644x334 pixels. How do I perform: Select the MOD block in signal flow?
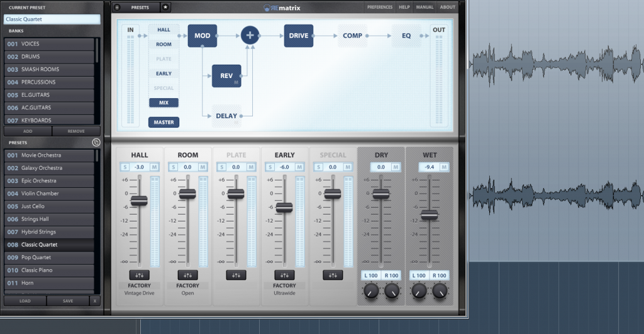[x=202, y=36]
